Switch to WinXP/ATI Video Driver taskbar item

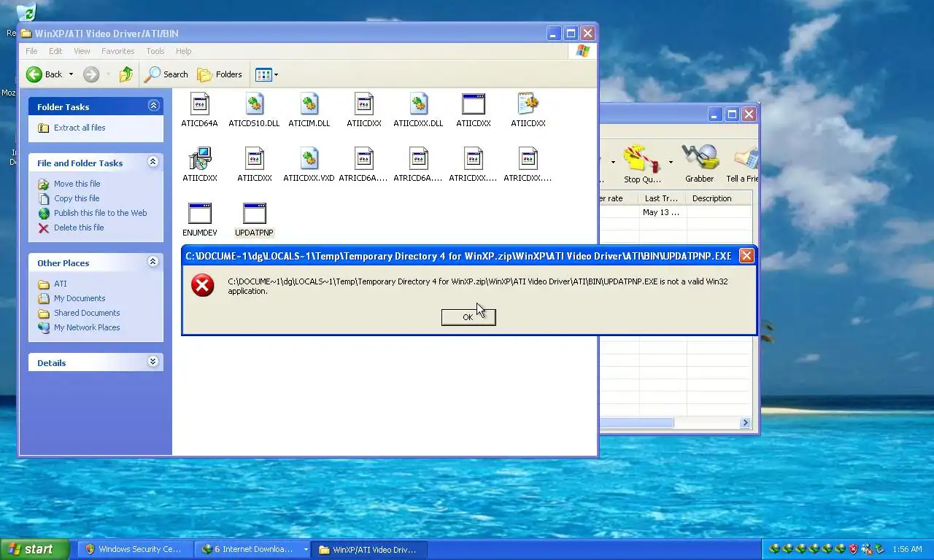[370, 549]
